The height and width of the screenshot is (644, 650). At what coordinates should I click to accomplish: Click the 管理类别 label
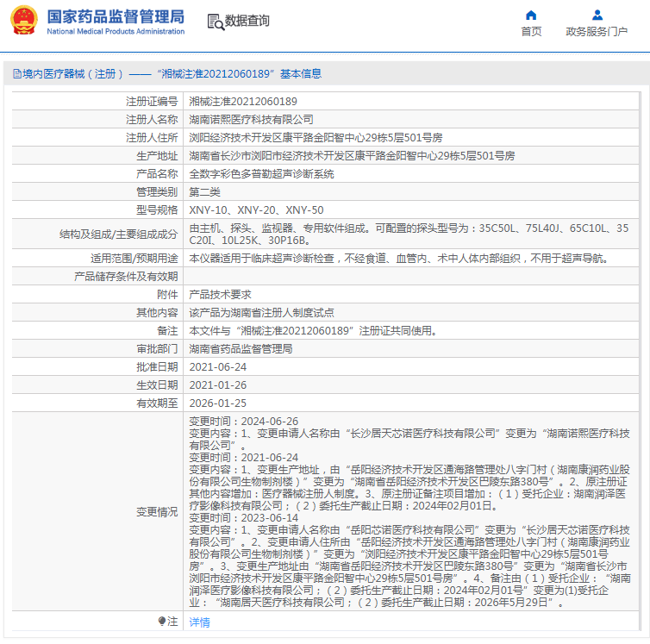point(157,192)
